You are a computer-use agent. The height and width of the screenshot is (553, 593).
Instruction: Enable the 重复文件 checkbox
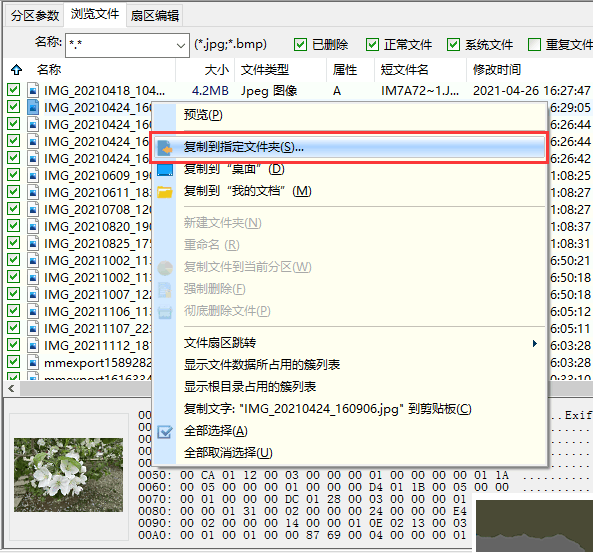534,44
